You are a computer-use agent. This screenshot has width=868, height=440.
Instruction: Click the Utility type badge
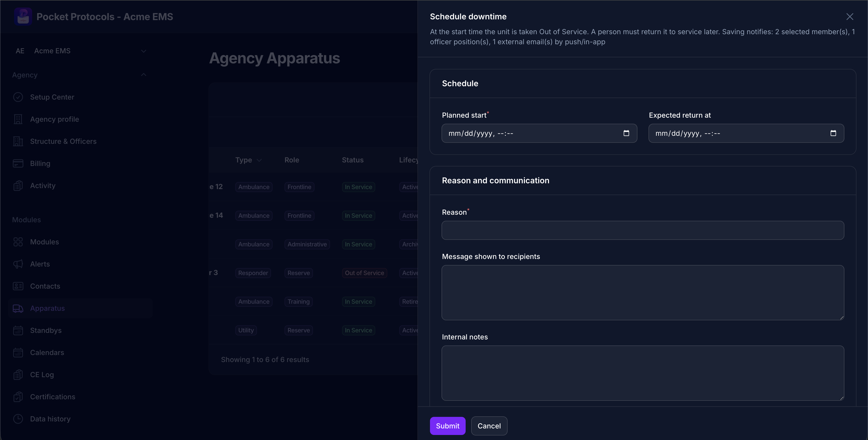tap(246, 330)
